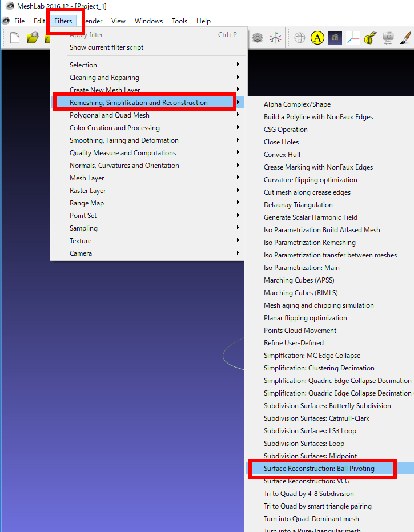Open the Point Set submenu
Image resolution: width=414 pixels, height=532 pixels.
147,215
